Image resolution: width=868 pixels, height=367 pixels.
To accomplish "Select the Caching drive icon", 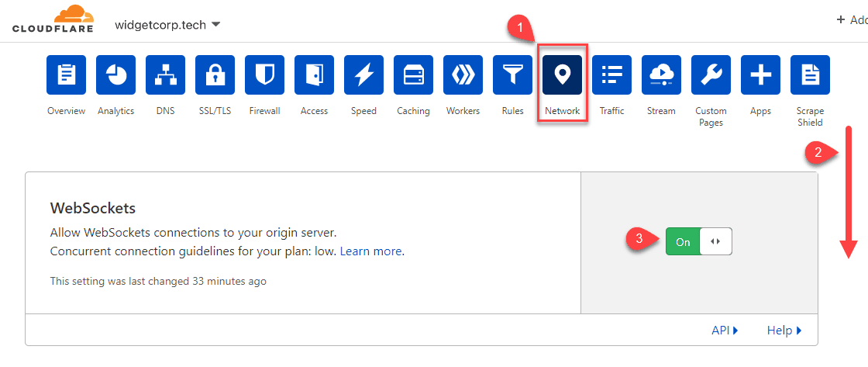I will pyautogui.click(x=413, y=75).
